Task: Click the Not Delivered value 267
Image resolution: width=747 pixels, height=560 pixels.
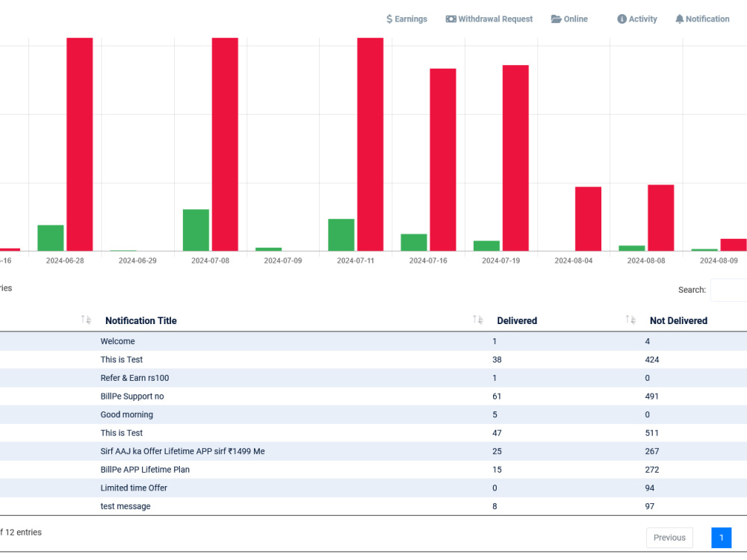Action: (x=651, y=452)
